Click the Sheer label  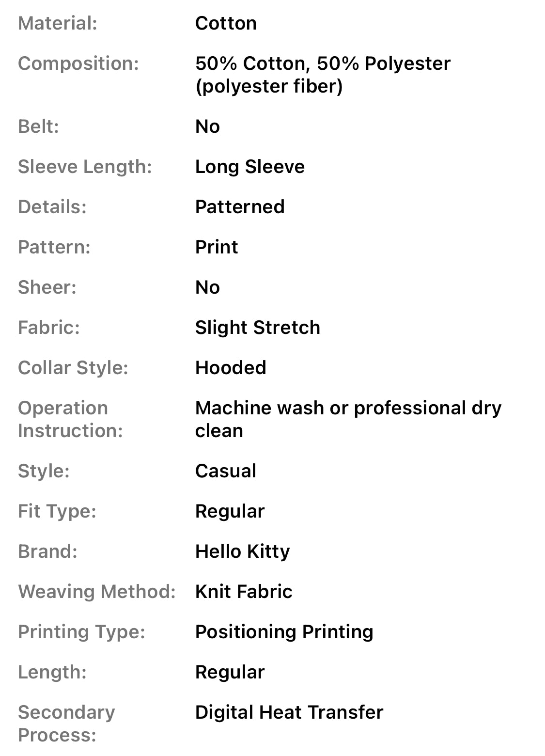(x=47, y=287)
